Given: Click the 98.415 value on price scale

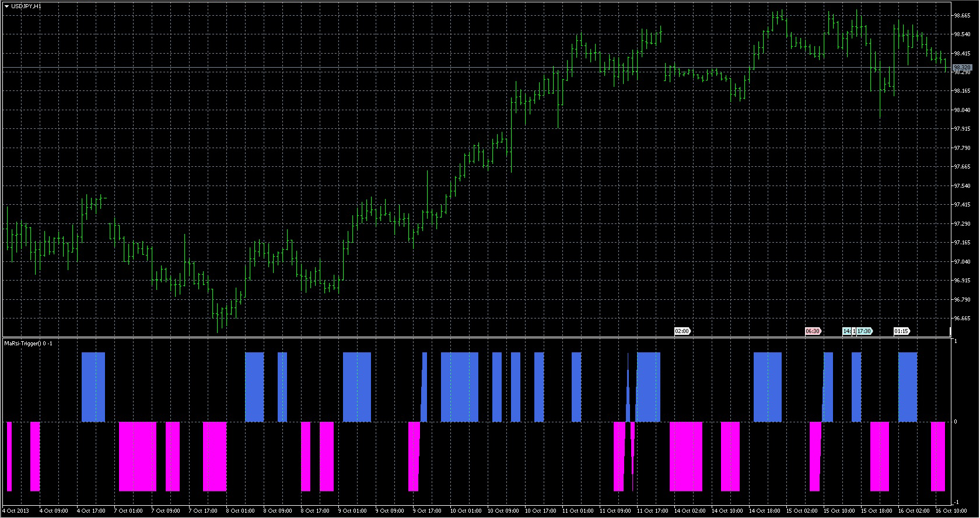Looking at the screenshot, I should [962, 54].
